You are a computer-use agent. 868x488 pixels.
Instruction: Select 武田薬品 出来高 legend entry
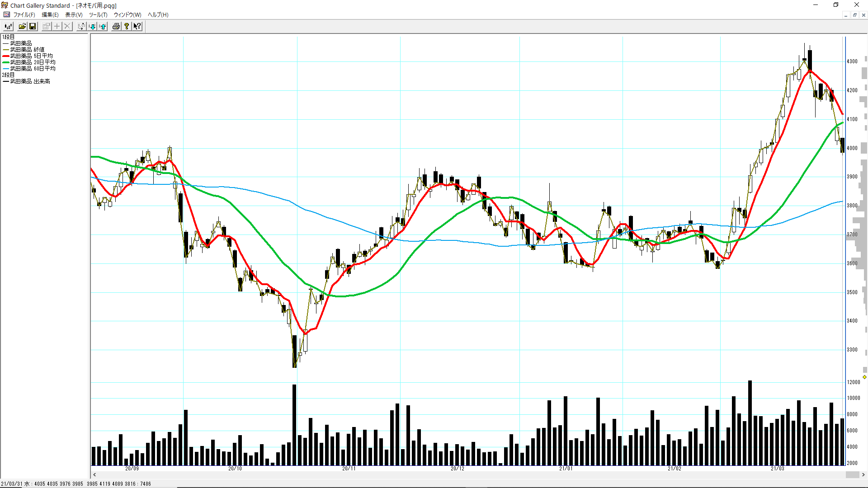pyautogui.click(x=30, y=81)
